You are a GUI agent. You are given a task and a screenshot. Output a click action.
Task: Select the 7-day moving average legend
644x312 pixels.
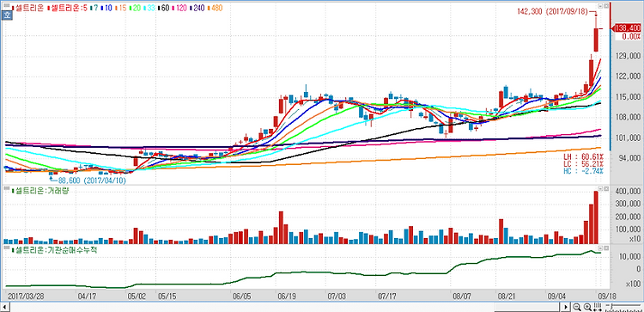coord(94,8)
